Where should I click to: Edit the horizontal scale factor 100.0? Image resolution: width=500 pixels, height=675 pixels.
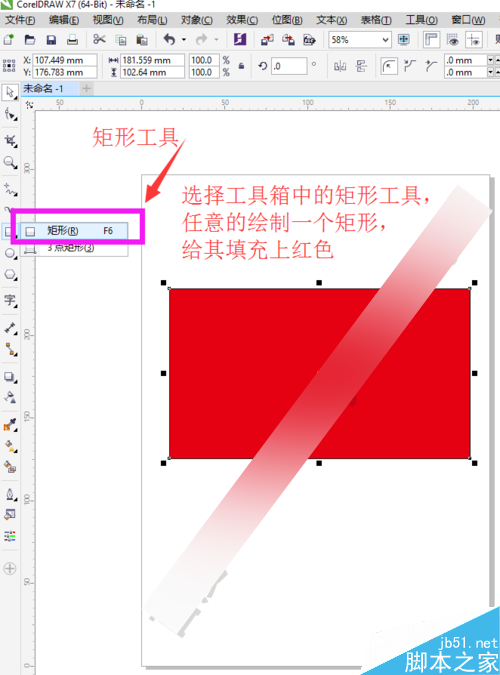coord(205,60)
